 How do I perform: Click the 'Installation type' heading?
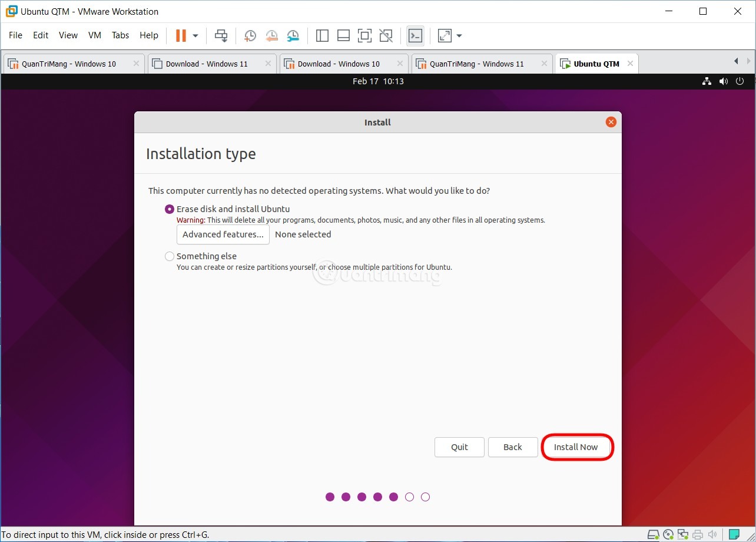point(201,154)
